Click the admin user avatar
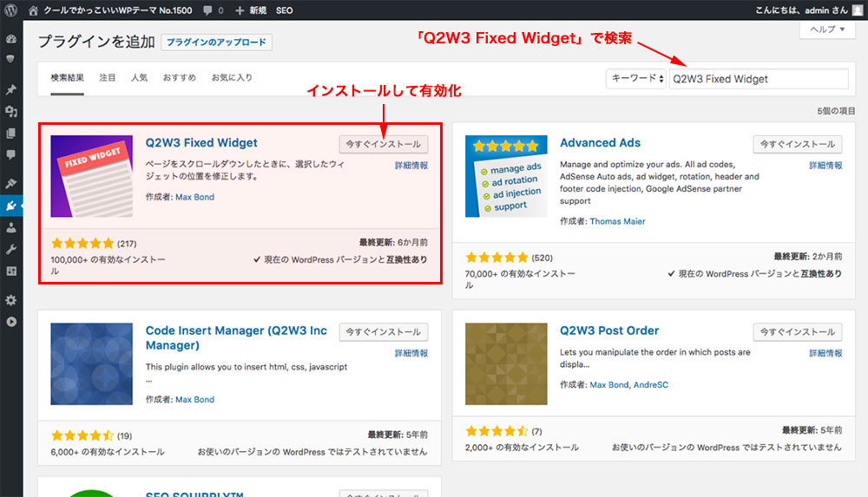 (x=857, y=10)
